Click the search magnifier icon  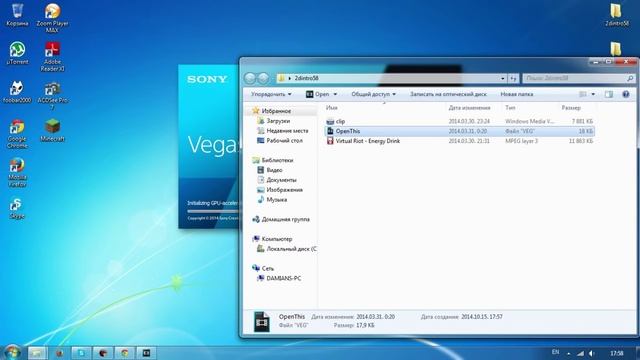pyautogui.click(x=630, y=78)
